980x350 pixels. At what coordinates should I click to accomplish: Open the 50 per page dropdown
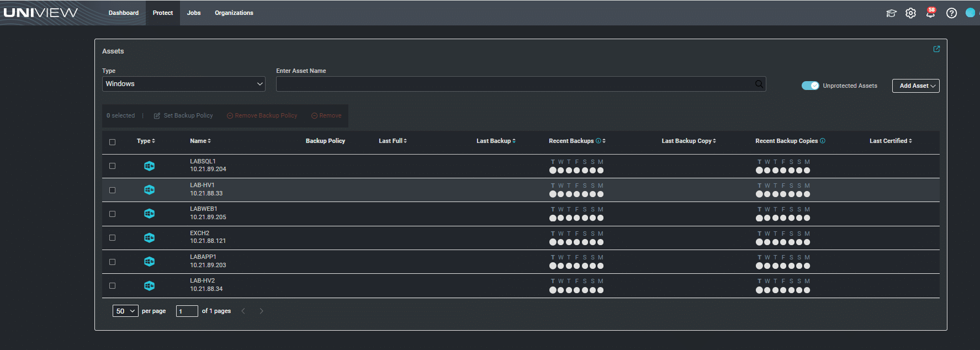pos(125,311)
